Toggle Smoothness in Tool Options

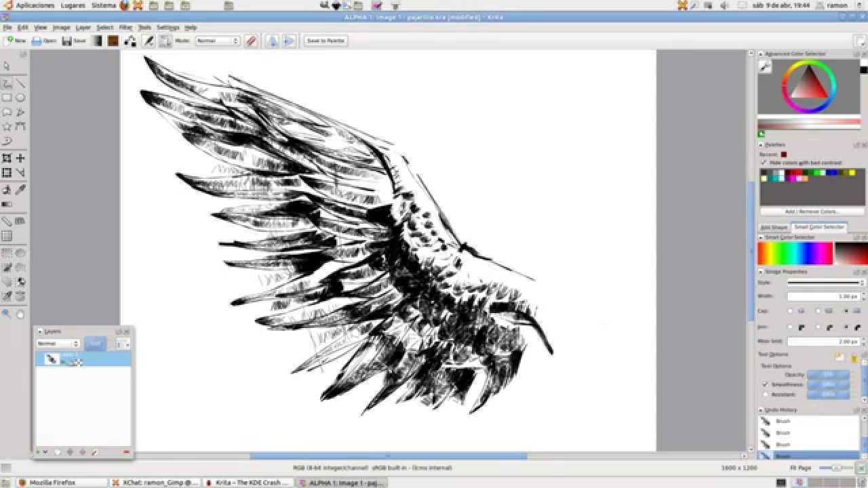[765, 384]
